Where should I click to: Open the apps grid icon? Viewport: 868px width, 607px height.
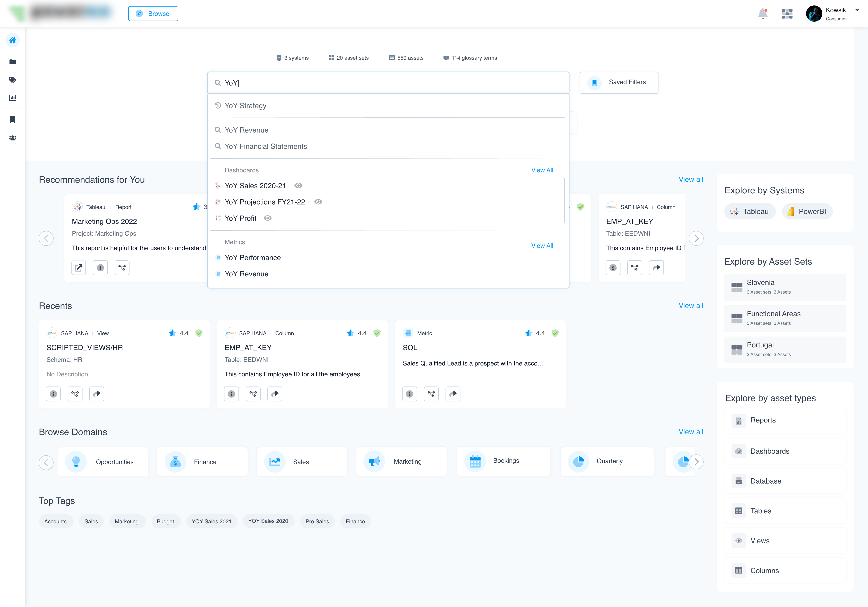pyautogui.click(x=787, y=14)
